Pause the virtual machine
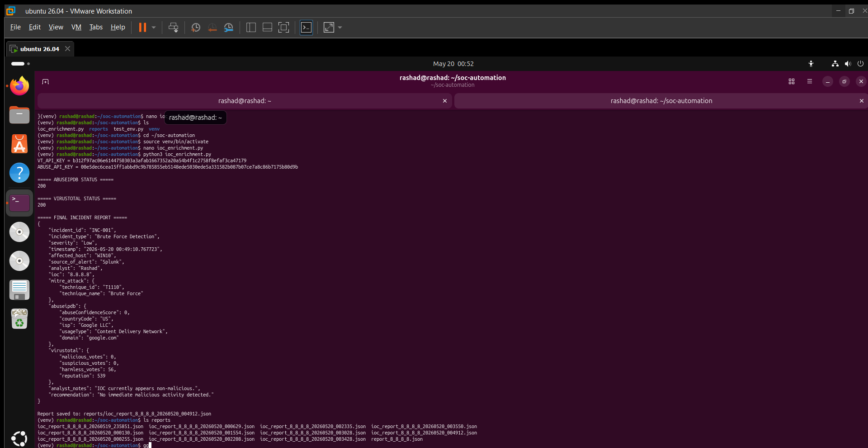The width and height of the screenshot is (868, 448). point(142,28)
